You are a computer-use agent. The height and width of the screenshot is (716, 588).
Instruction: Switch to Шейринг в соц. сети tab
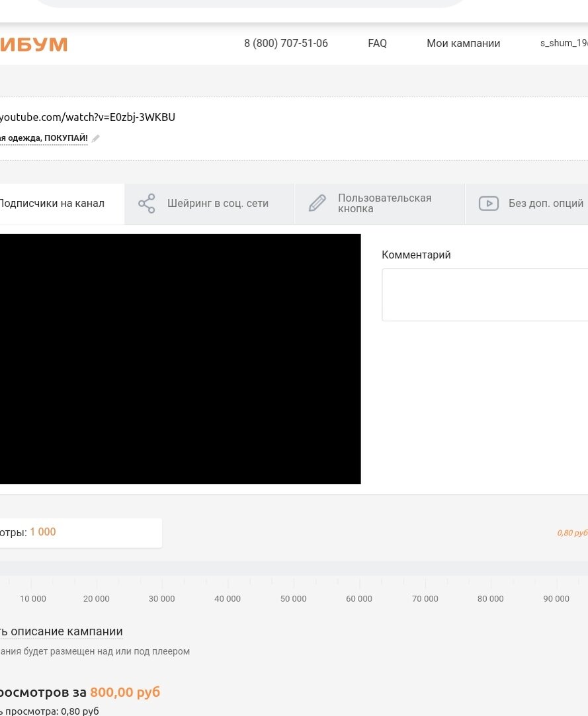[x=209, y=204]
